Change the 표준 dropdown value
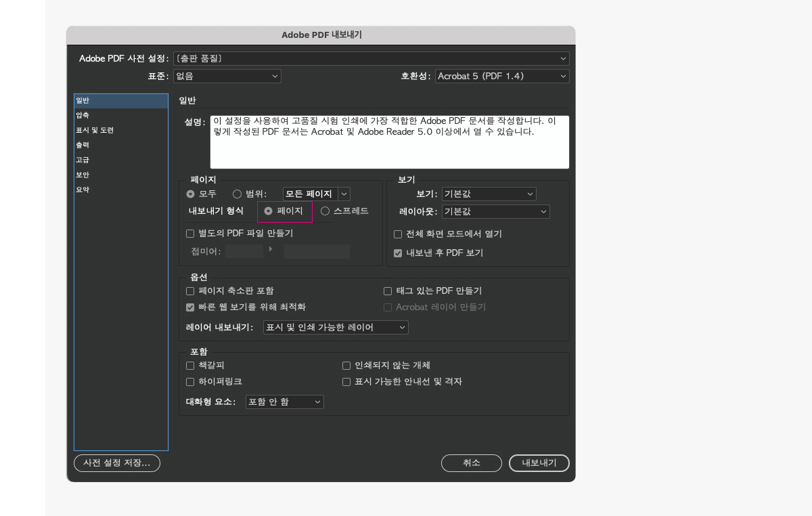Screen dimensions: 812x516 pyautogui.click(x=227, y=76)
